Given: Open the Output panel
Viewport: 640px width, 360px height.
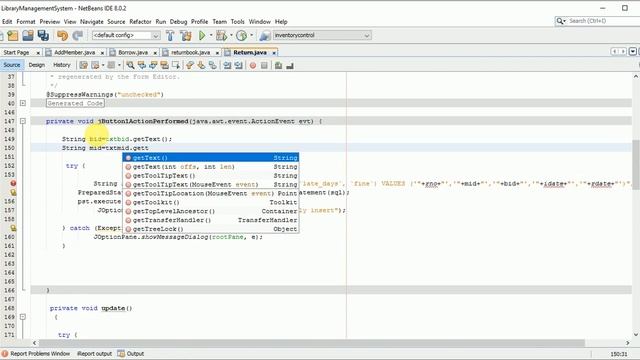Looking at the screenshot, I should [x=131, y=354].
